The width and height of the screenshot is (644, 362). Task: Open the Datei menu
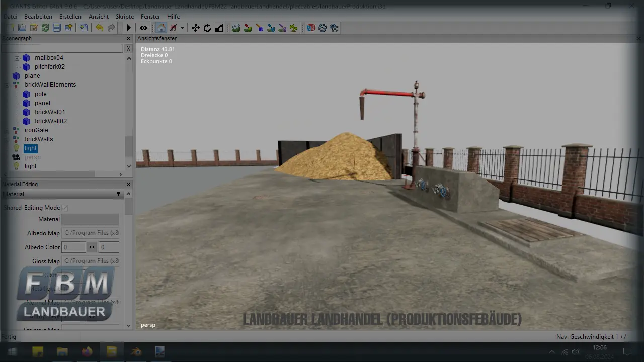[x=10, y=17]
